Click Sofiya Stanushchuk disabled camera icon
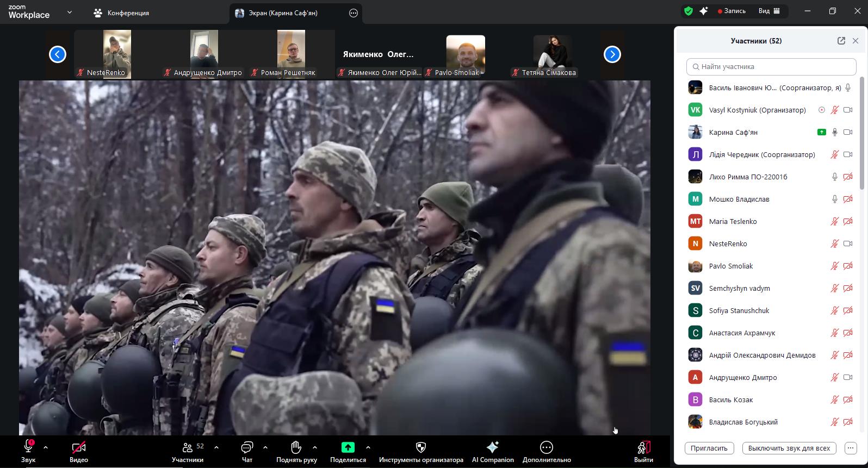Image resolution: width=868 pixels, height=468 pixels. pyautogui.click(x=848, y=310)
